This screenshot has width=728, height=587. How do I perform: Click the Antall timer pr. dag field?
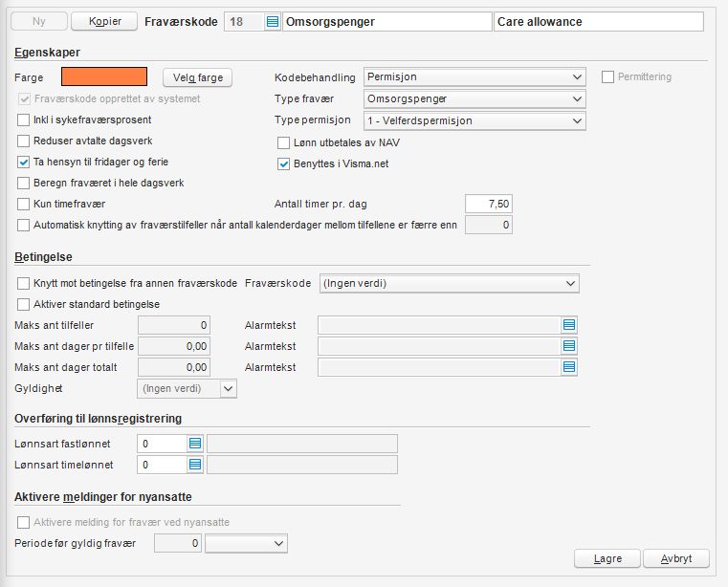coord(489,204)
